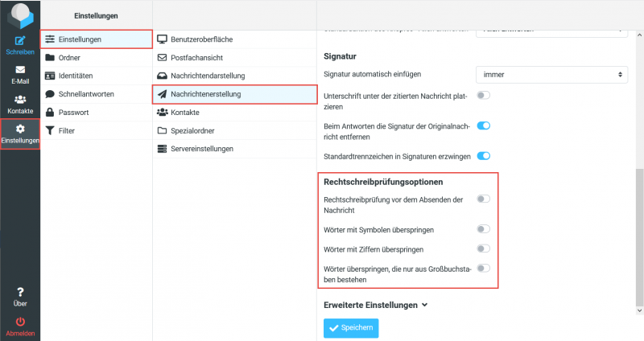Open the Signatur automatisch einfügen dropdown
This screenshot has width=644, height=341.
point(551,75)
